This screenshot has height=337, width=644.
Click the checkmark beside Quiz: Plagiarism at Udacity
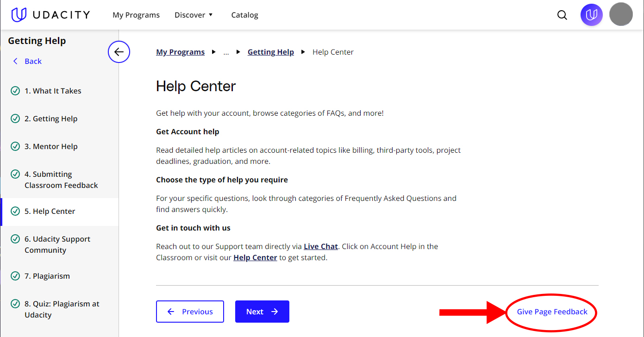[15, 304]
